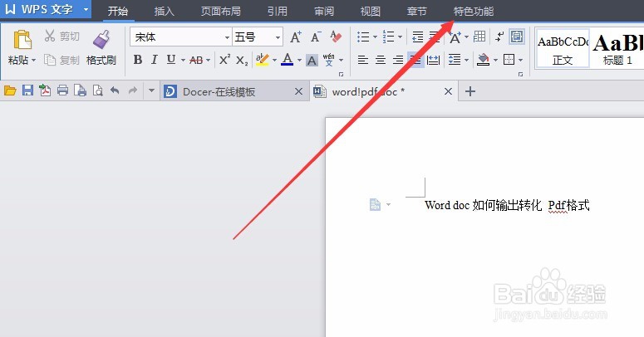
Task: Switch to the 页面布局 ribbon tab
Action: pyautogui.click(x=221, y=11)
